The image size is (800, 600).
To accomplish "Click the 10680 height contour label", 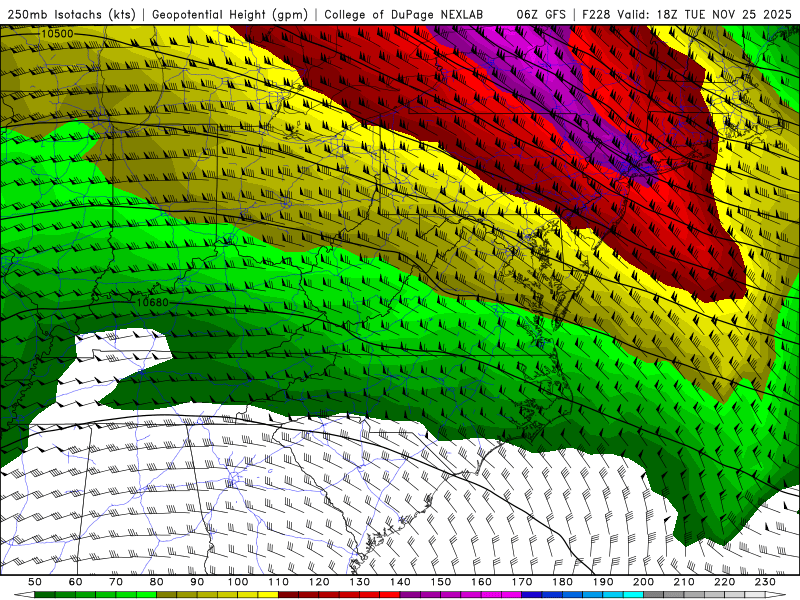I will pos(153,303).
